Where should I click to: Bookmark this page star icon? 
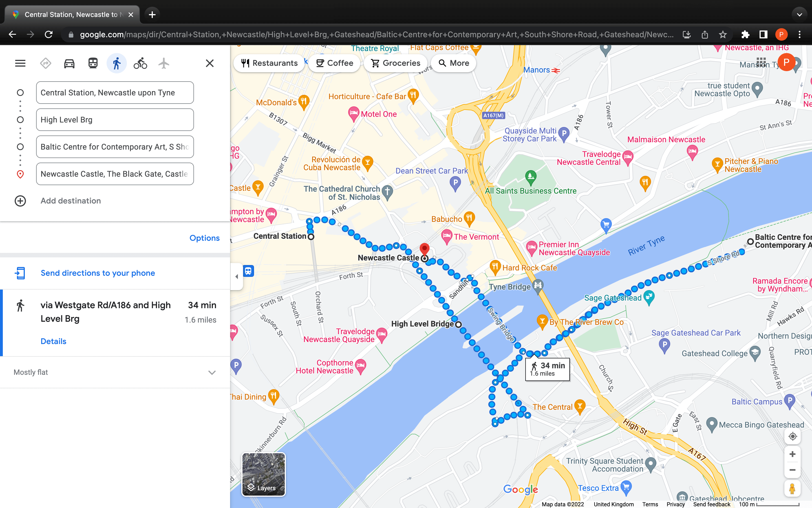723,34
